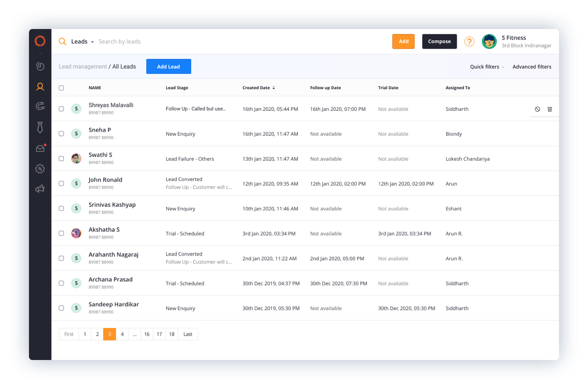Select the John Ronald row checkbox
The width and height of the screenshot is (588, 389).
click(x=61, y=183)
